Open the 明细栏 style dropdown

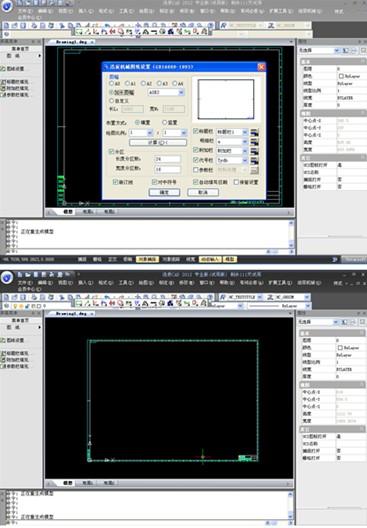click(245, 141)
